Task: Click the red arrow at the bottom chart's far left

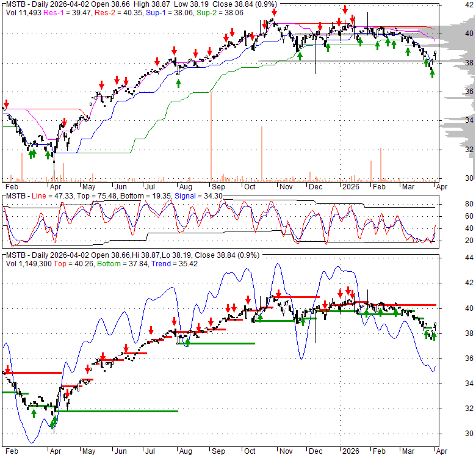Action: coord(7,369)
